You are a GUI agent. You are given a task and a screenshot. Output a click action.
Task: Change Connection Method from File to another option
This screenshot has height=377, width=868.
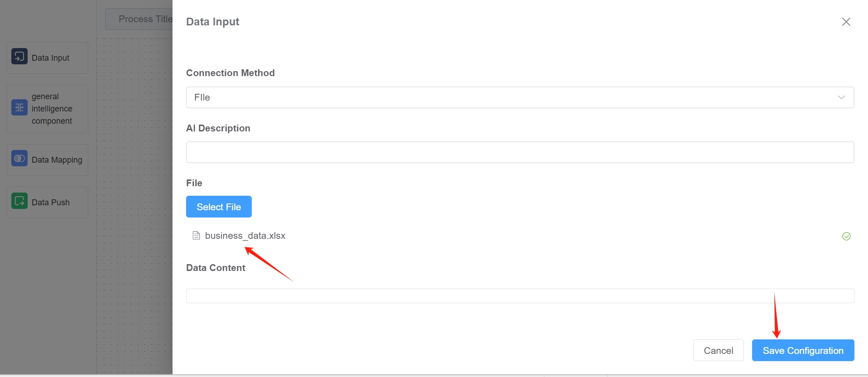coord(519,97)
